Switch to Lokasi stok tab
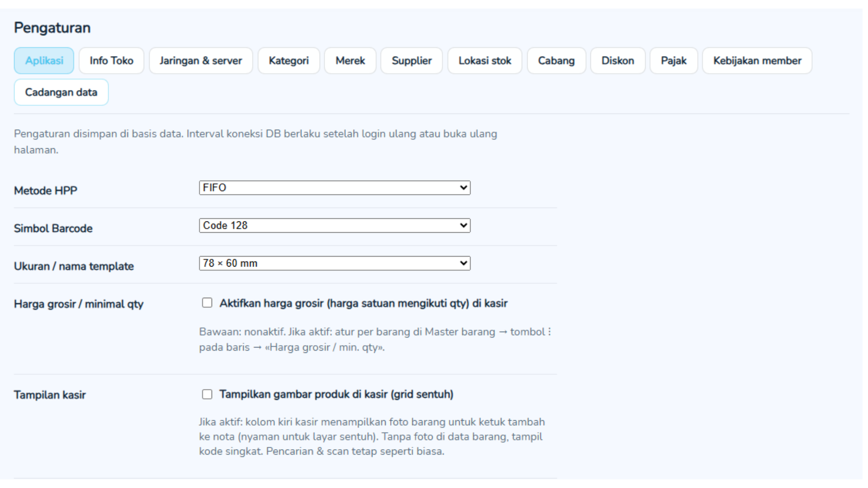Screen dimensions: 868x488 pyautogui.click(x=485, y=61)
